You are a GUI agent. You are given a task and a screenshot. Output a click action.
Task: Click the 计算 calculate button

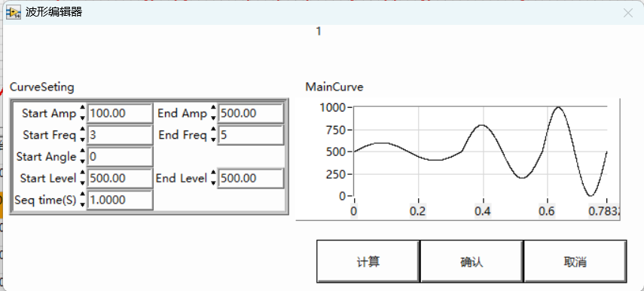368,262
